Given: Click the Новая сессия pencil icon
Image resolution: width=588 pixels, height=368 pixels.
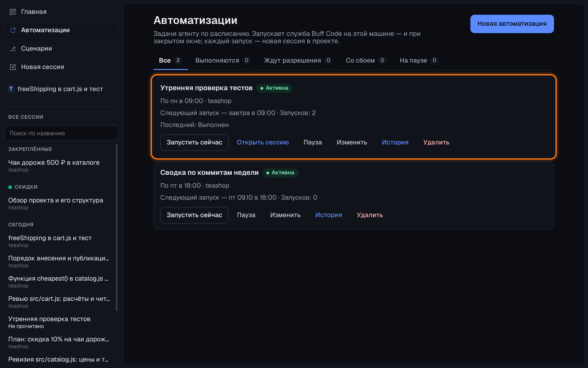Looking at the screenshot, I should (13, 67).
